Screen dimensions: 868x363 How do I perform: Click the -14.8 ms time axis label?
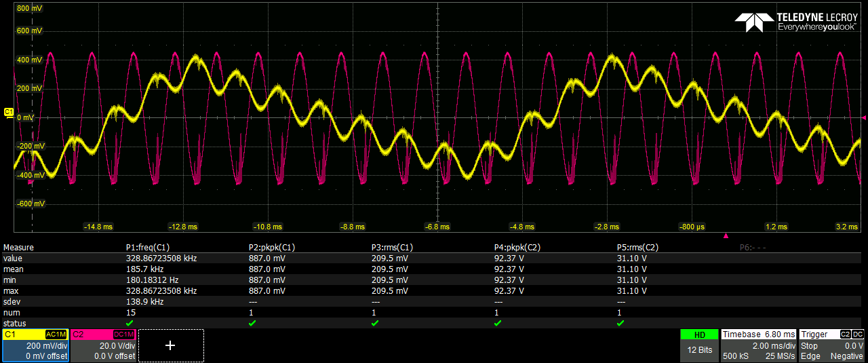pos(98,227)
